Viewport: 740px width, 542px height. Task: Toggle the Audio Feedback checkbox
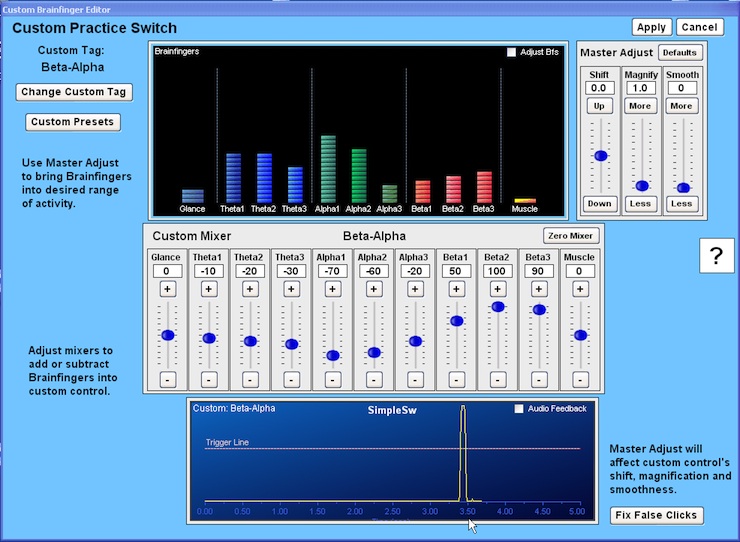click(519, 408)
